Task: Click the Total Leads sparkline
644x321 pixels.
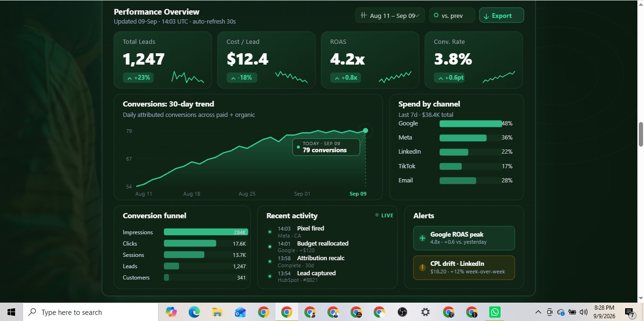Action: 188,77
